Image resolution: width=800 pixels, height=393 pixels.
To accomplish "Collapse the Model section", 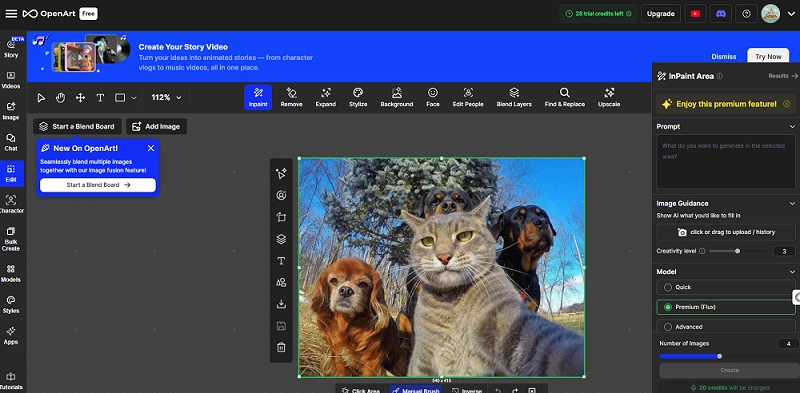I will pyautogui.click(x=792, y=272).
